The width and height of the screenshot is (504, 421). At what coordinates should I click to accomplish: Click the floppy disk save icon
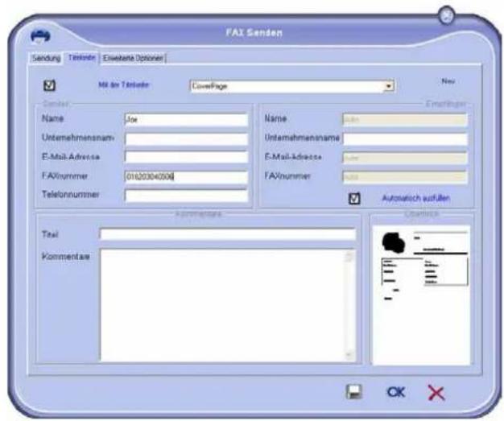coord(353,392)
